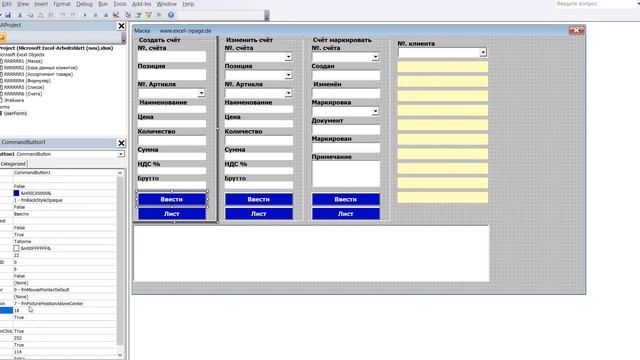Click the Properties list scroll-down arrow
This screenshot has width=640, height=360.
point(120,355)
